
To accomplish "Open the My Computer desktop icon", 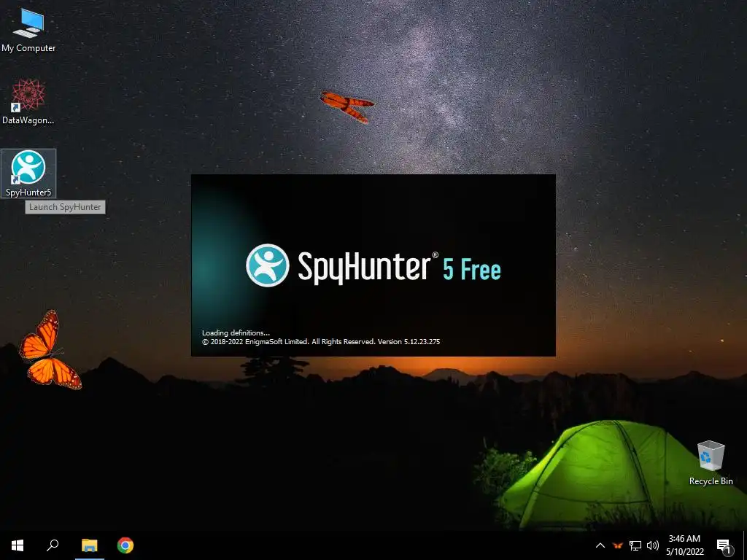I will coord(28,31).
